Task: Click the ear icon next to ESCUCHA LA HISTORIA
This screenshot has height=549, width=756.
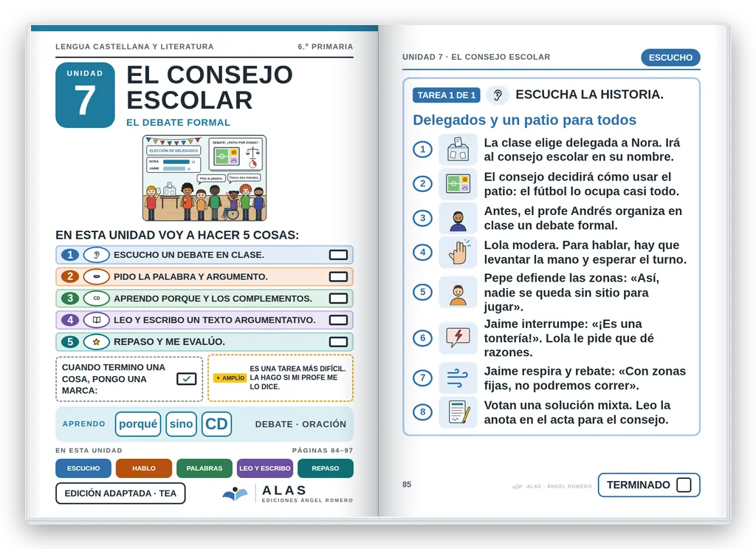Action: (x=498, y=95)
